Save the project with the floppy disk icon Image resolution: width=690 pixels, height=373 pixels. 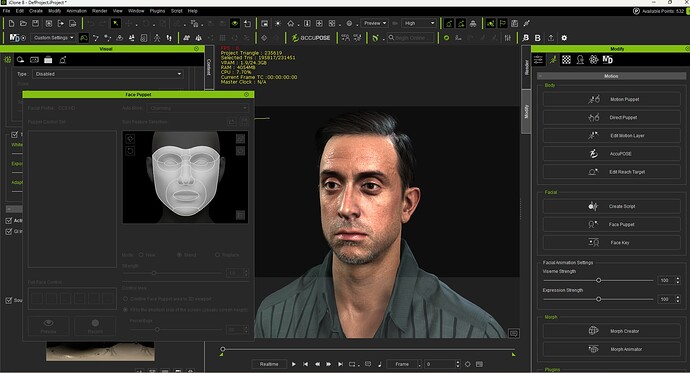pyautogui.click(x=36, y=23)
